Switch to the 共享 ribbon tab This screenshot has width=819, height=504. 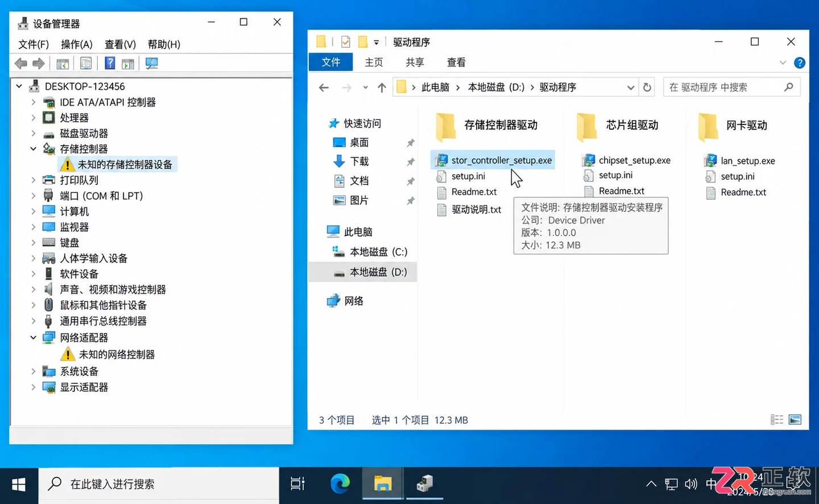[x=415, y=63]
